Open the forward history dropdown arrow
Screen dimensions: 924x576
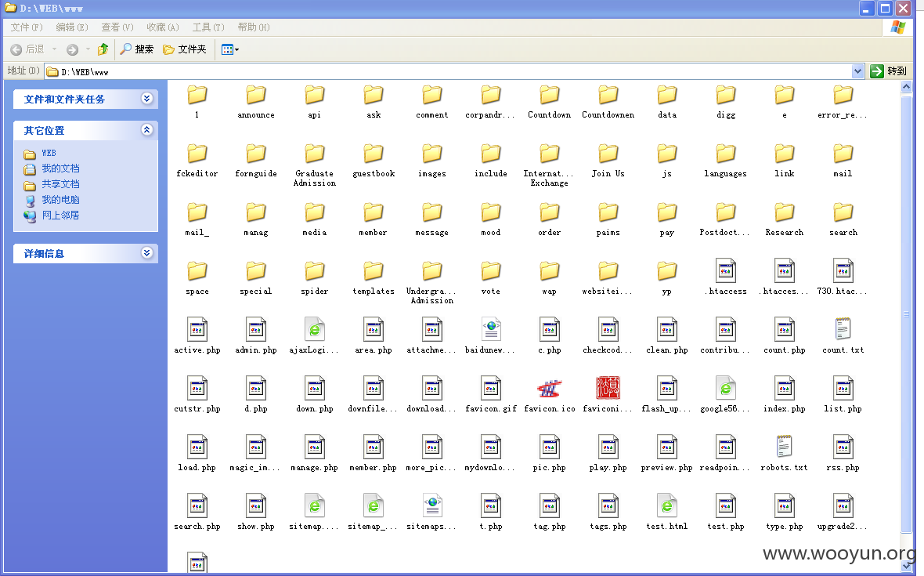click(88, 49)
